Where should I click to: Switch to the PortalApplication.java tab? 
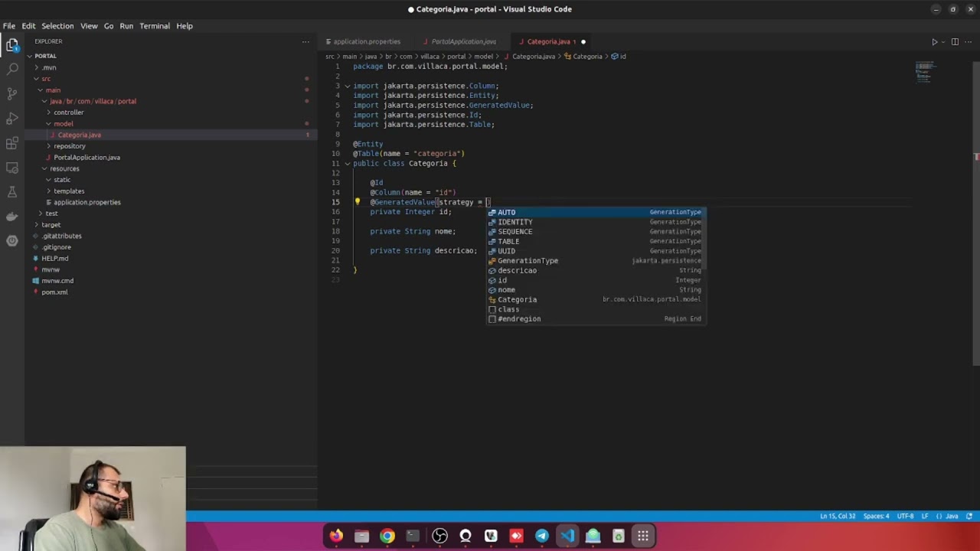[463, 41]
